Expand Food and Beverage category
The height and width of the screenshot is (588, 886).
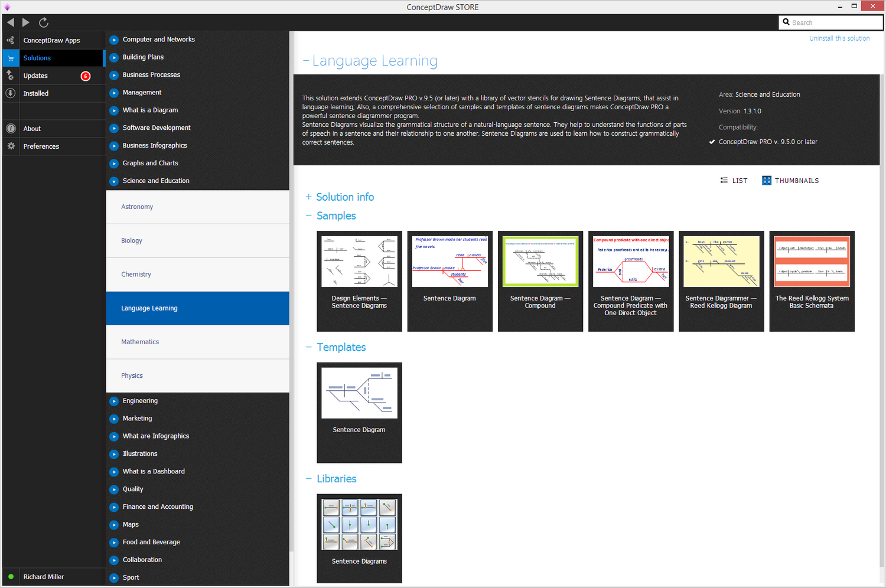[x=114, y=543]
